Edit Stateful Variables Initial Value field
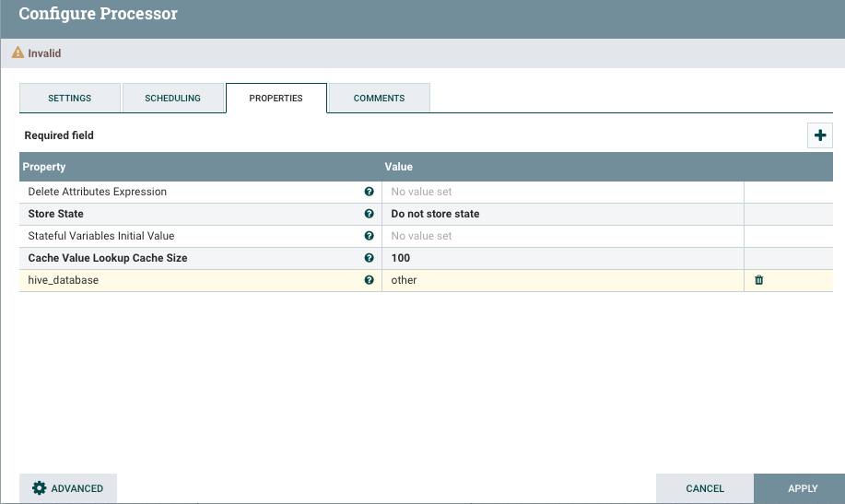 (562, 236)
